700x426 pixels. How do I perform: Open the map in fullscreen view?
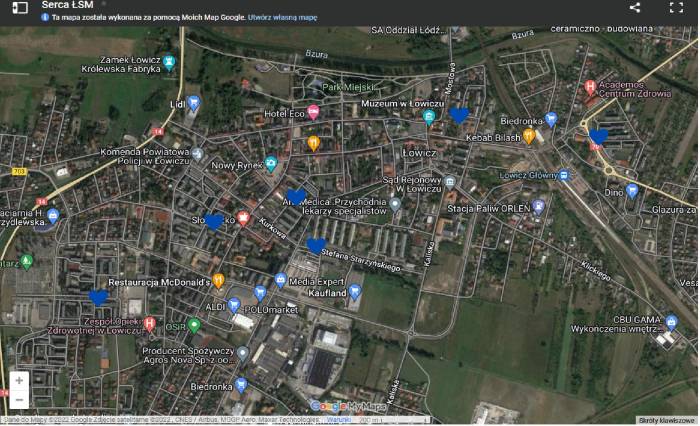point(676,8)
